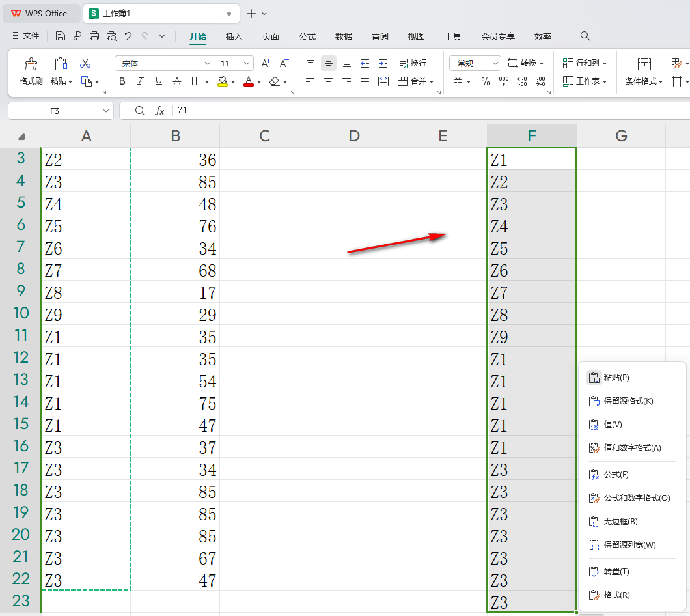Image resolution: width=690 pixels, height=616 pixels.
Task: Decrease indent icon
Action: (365, 63)
